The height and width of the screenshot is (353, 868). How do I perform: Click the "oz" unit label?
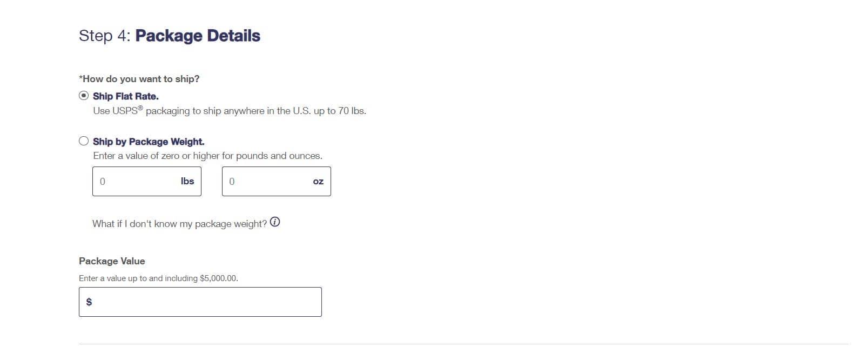tap(318, 181)
